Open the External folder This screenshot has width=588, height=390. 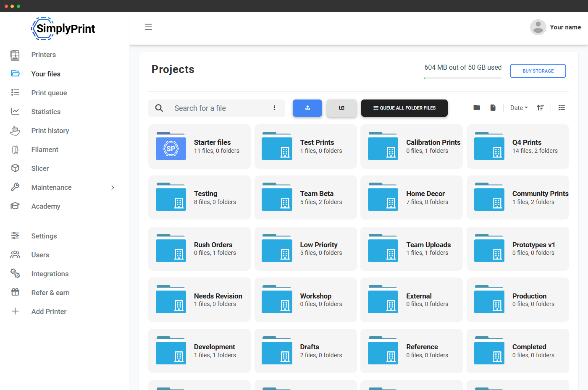(x=412, y=300)
